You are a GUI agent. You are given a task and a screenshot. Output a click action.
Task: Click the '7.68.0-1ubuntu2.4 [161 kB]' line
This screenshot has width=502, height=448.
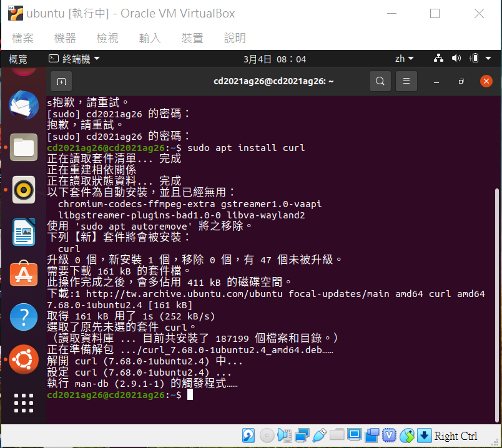pos(119,305)
